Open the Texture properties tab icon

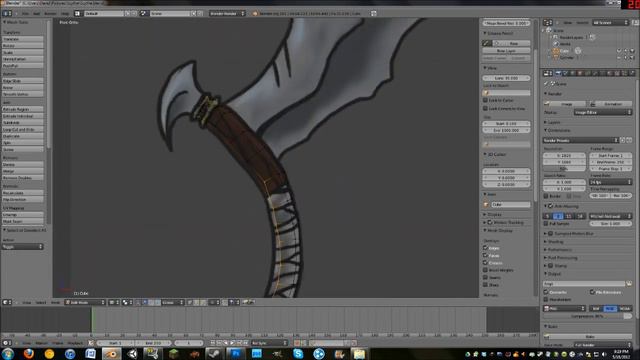617,73
